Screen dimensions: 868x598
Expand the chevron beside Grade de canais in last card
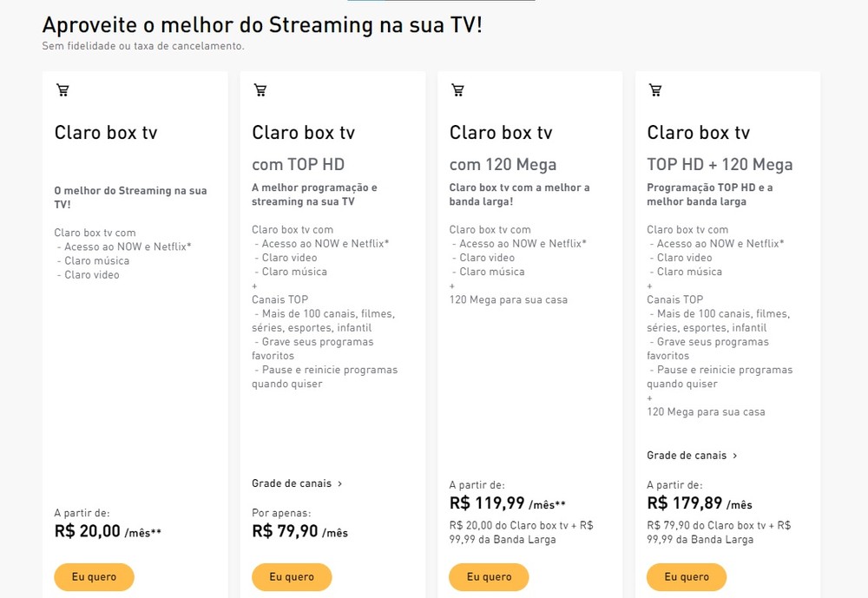click(x=735, y=455)
